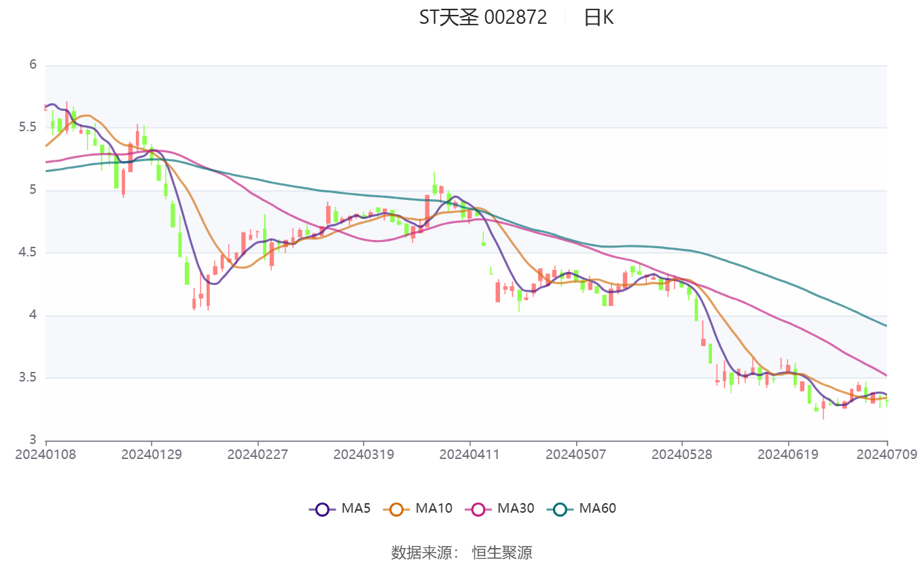Viewport: 924px width, 563px height.
Task: Click the 20240709 date axis label
Action: coord(887,454)
